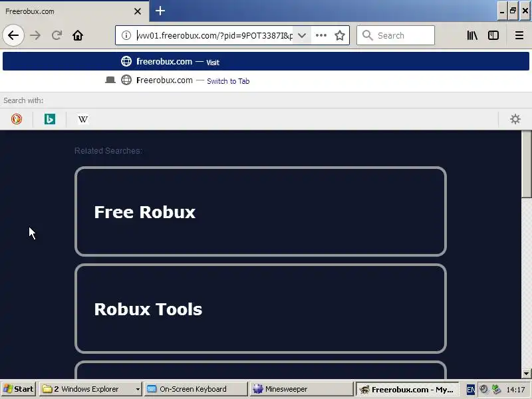Bookmark this page with the star
The height and width of the screenshot is (399, 532).
point(340,35)
